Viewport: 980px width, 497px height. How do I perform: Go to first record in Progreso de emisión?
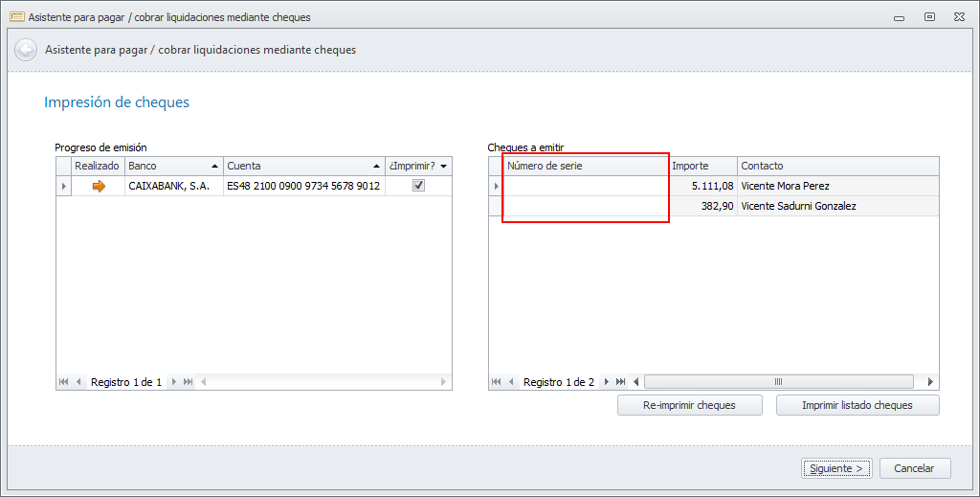pyautogui.click(x=64, y=381)
